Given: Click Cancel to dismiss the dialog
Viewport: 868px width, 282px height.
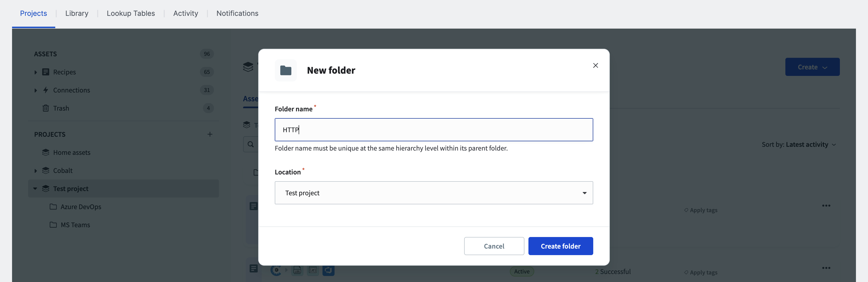Looking at the screenshot, I should click(494, 246).
